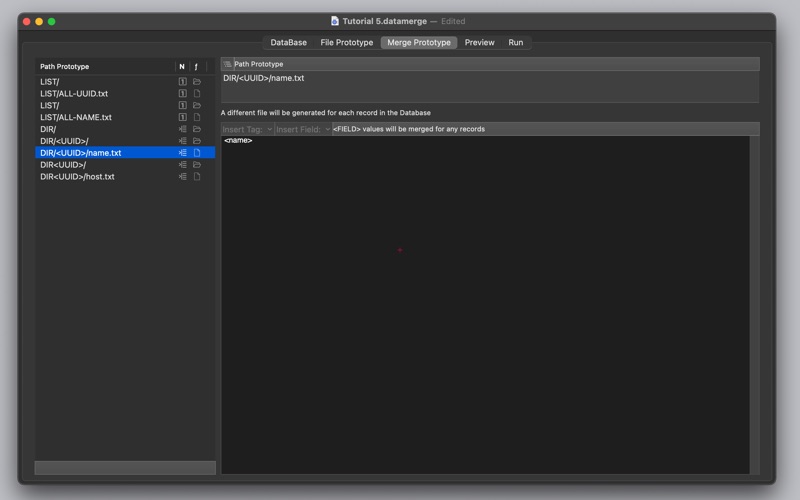Screen dimensions: 800x500
Task: Select the DIR/ path row
Action: 125,129
